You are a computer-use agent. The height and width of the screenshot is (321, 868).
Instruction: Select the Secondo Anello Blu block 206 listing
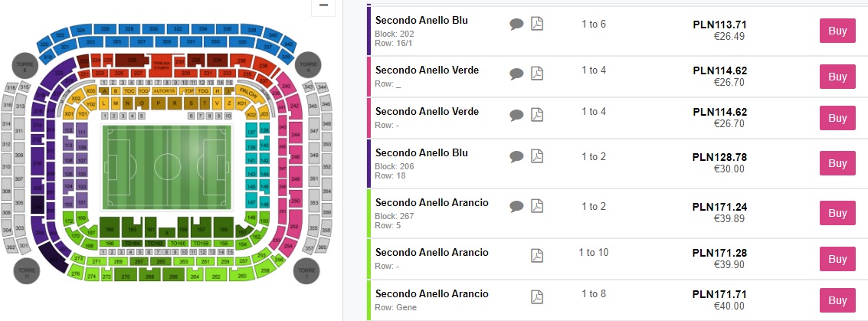tap(432, 163)
